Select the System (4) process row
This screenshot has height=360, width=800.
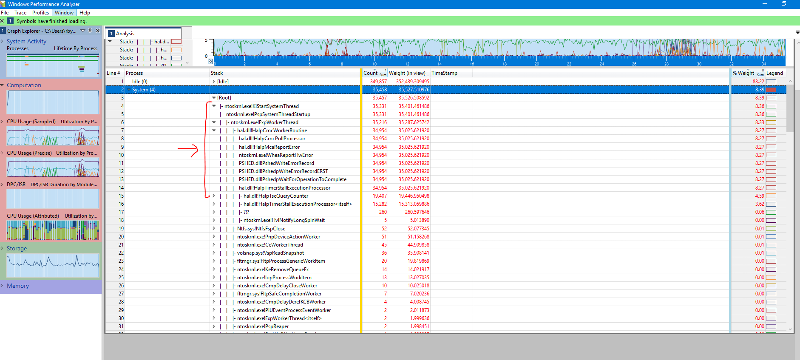coord(447,89)
